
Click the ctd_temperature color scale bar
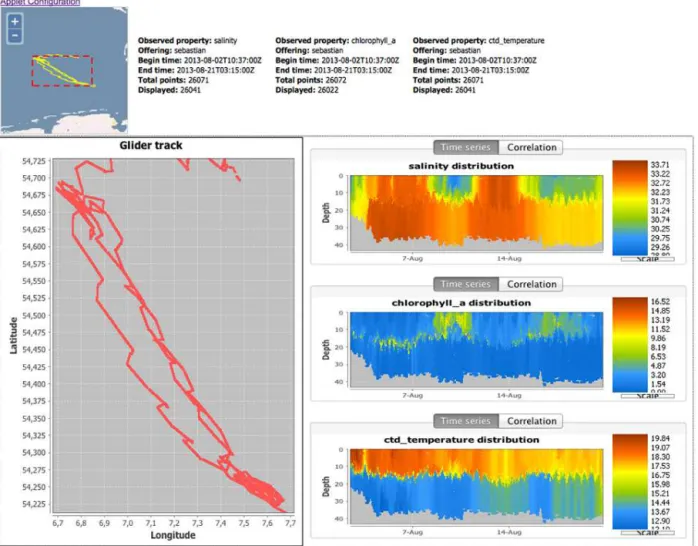(x=630, y=481)
